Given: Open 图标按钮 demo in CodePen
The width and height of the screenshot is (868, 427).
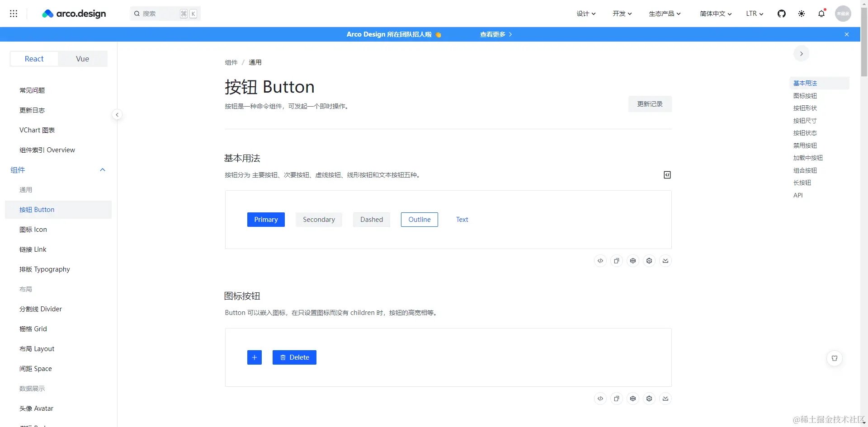Looking at the screenshot, I should tap(633, 399).
